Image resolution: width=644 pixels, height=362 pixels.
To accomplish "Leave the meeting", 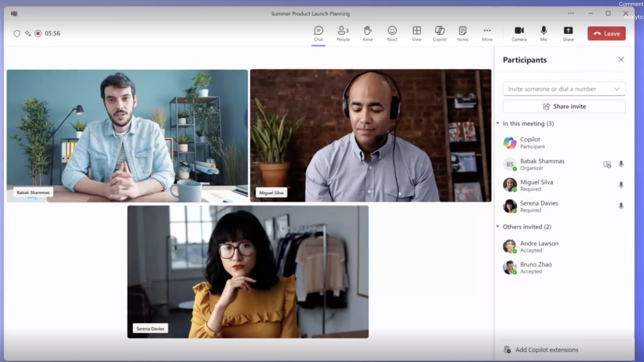I will [606, 33].
